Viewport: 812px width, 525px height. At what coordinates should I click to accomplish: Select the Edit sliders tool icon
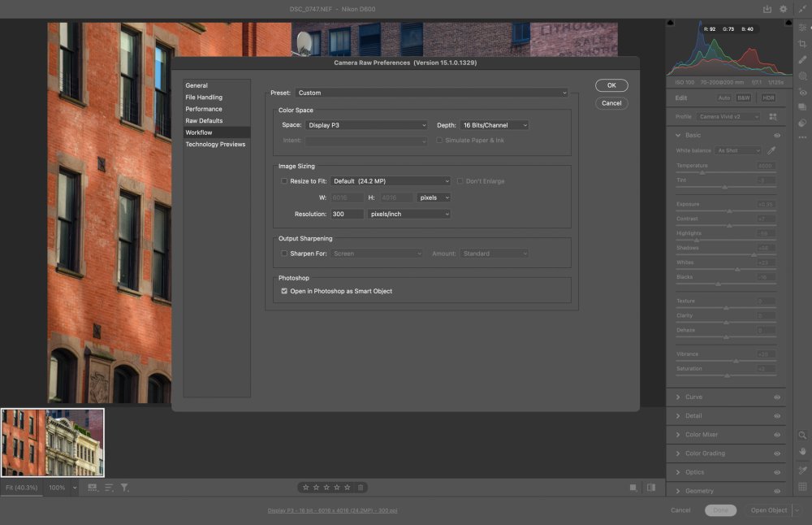[x=802, y=28]
